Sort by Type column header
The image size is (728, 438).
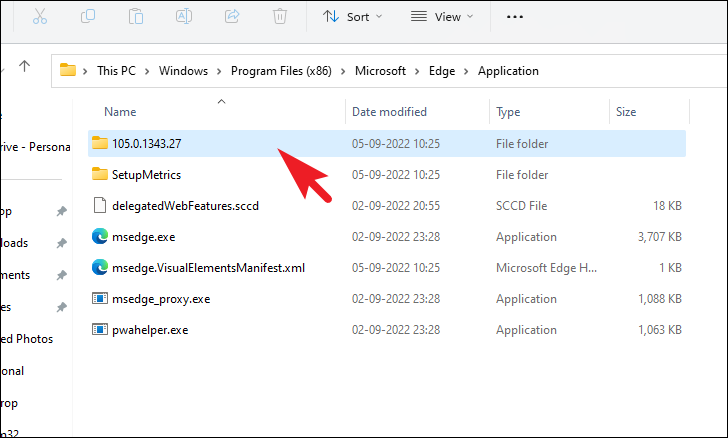(x=508, y=112)
